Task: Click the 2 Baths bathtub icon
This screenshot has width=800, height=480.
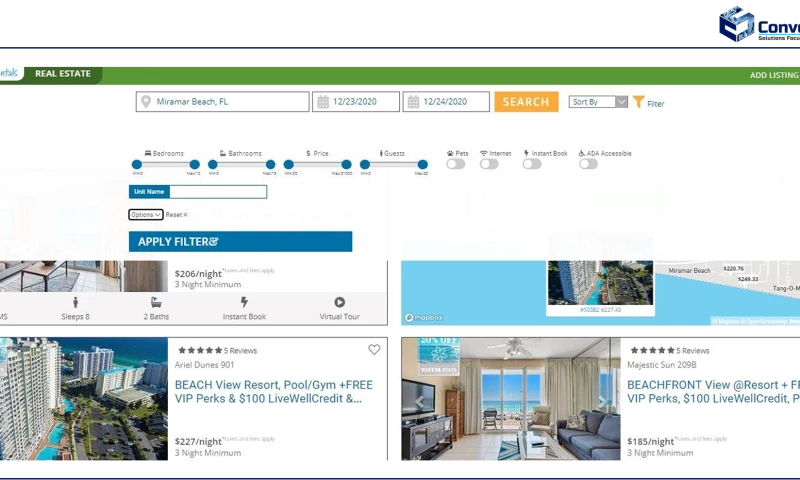Action: pos(156,302)
